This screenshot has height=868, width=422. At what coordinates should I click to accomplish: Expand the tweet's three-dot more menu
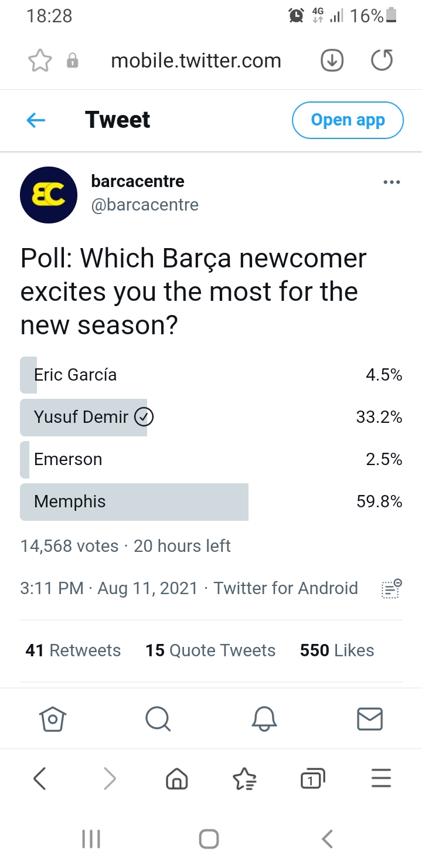tap(391, 182)
